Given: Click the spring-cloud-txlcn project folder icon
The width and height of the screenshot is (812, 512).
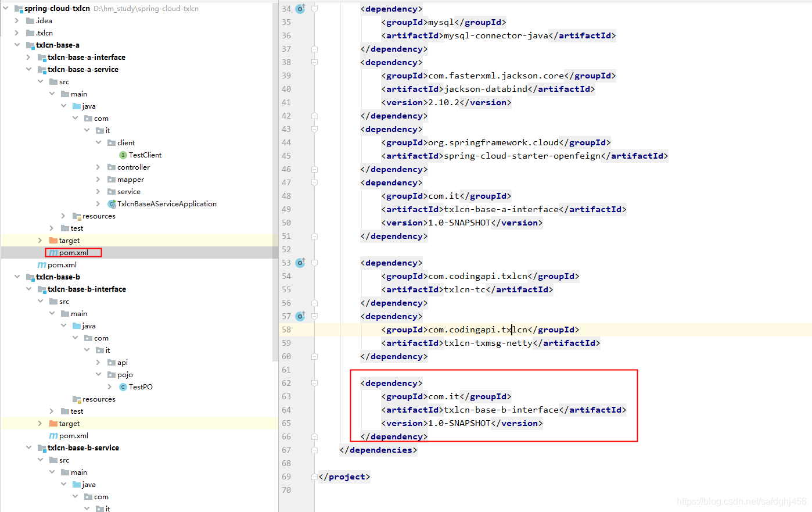Looking at the screenshot, I should (19, 9).
